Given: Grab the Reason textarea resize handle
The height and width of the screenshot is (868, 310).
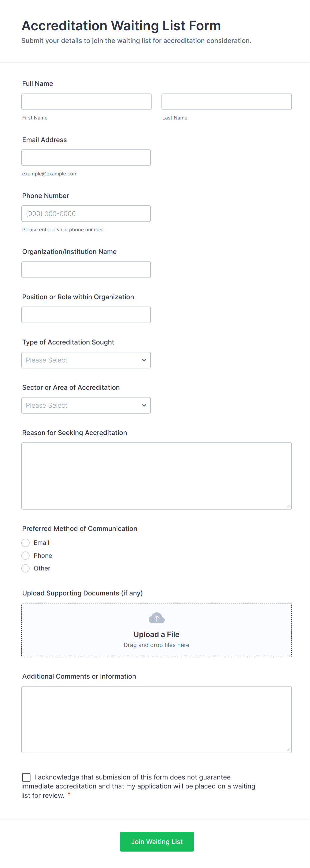Looking at the screenshot, I should [288, 506].
